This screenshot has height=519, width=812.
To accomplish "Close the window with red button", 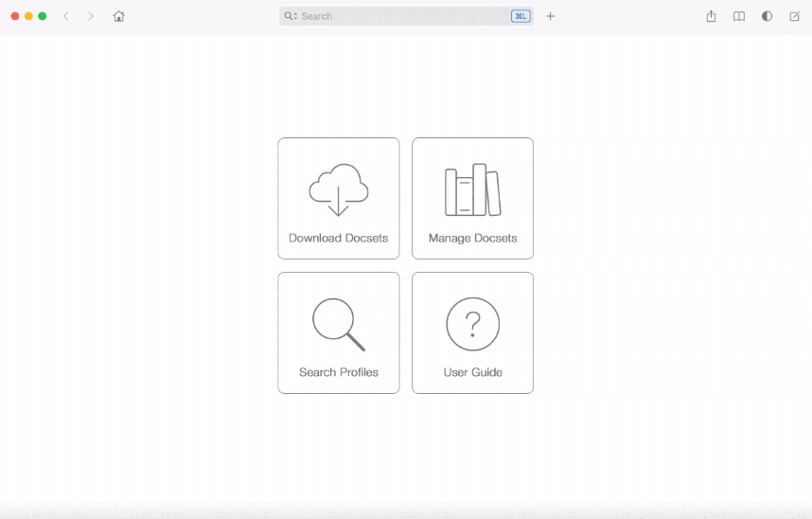I will tap(15, 16).
